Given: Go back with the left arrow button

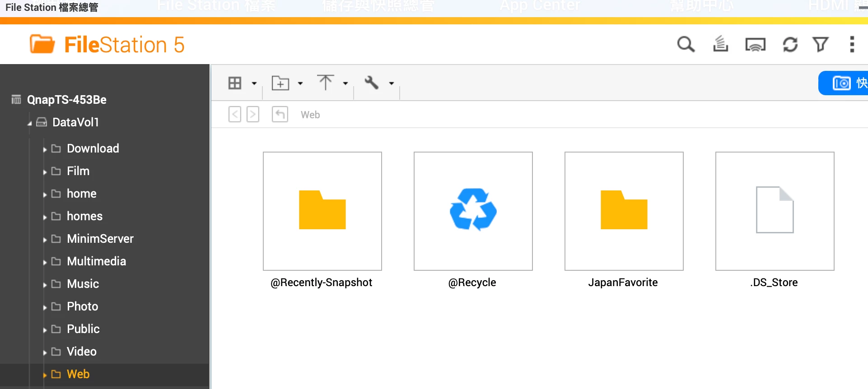Looking at the screenshot, I should pyautogui.click(x=235, y=114).
